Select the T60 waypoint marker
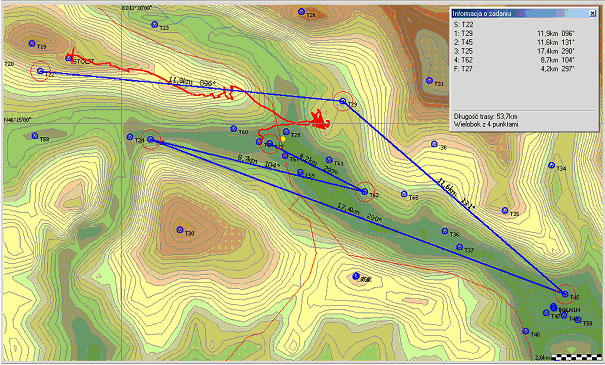Viewport: 605px width, 365px height. coord(233,129)
